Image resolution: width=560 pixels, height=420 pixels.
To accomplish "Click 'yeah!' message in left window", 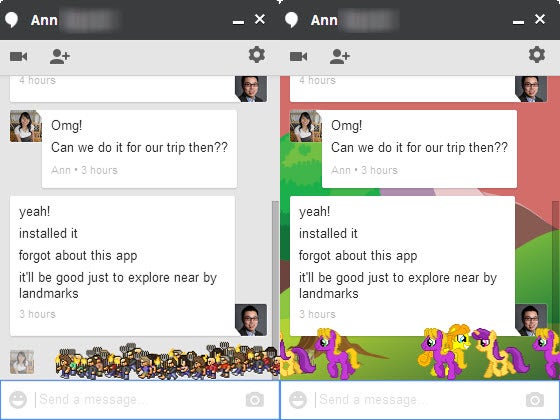I will (34, 211).
